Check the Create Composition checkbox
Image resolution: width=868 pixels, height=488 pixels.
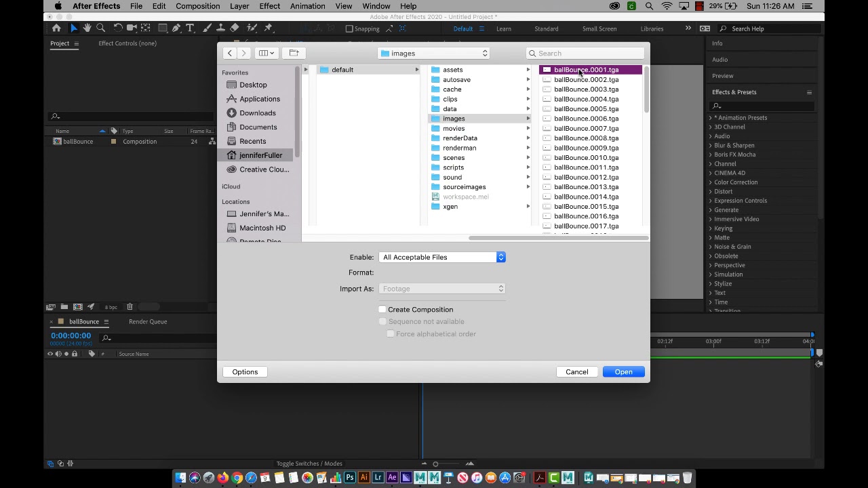382,310
